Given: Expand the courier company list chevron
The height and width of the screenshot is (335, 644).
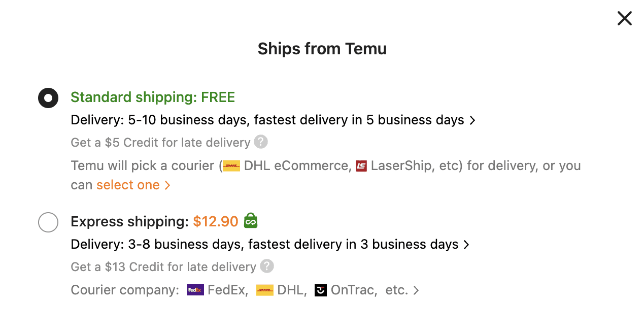Looking at the screenshot, I should click(x=416, y=290).
